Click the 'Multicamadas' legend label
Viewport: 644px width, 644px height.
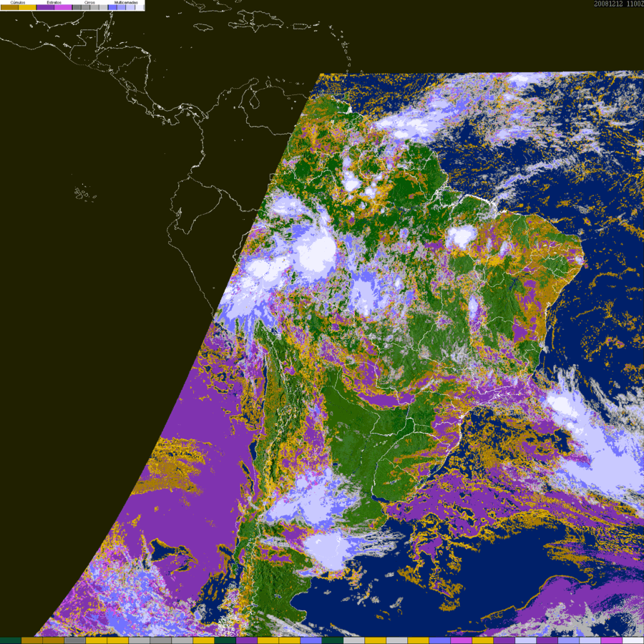[126, 2]
